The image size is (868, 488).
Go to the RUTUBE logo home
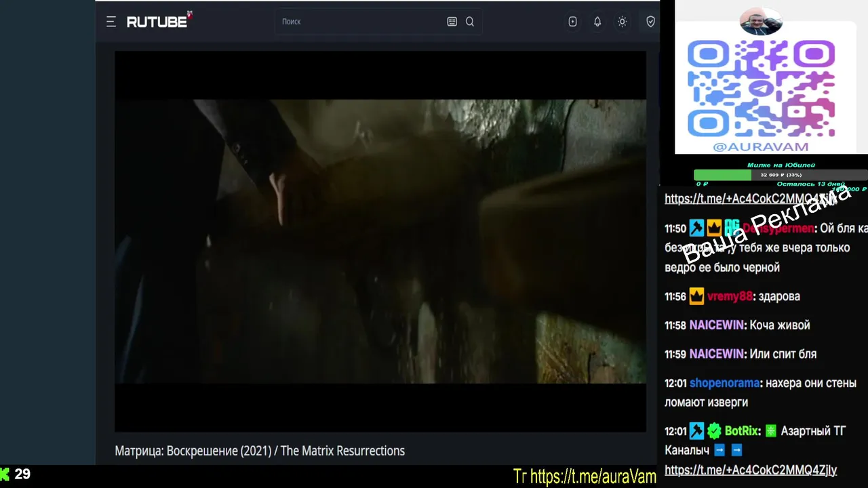(x=159, y=20)
